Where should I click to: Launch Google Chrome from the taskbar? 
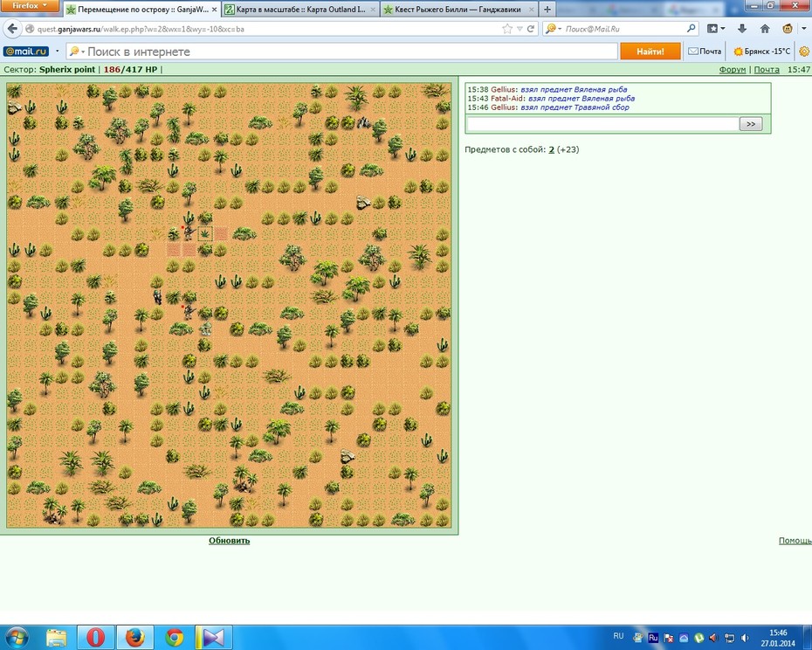coord(175,638)
